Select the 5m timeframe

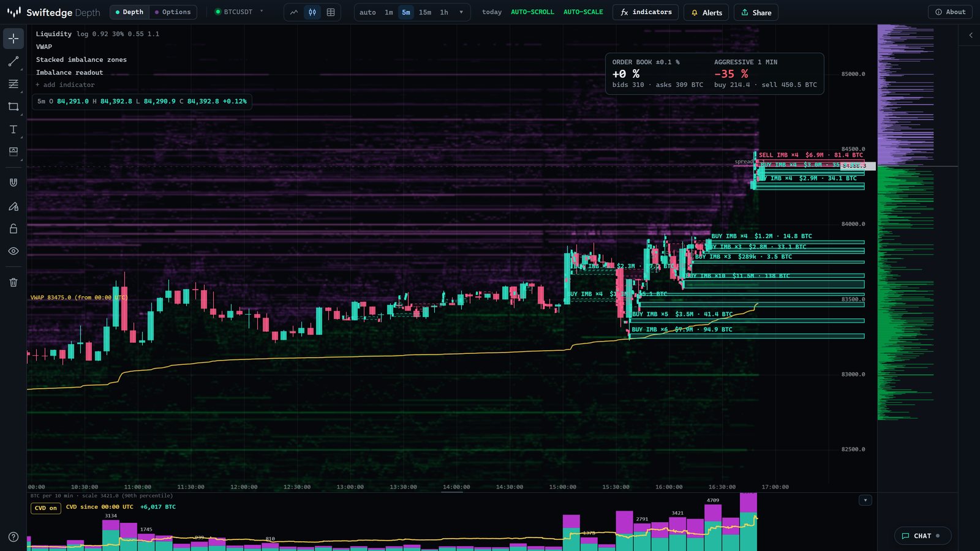(406, 12)
